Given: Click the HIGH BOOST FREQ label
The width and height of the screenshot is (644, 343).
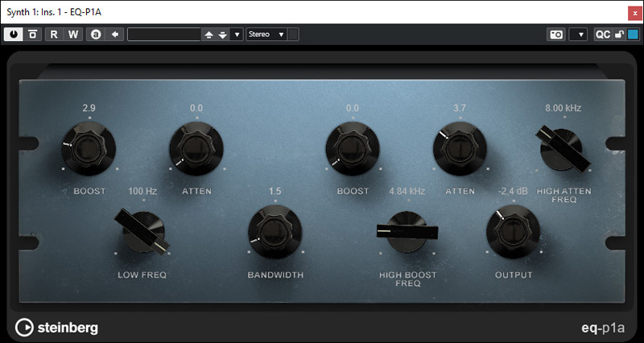Looking at the screenshot, I should (407, 279).
